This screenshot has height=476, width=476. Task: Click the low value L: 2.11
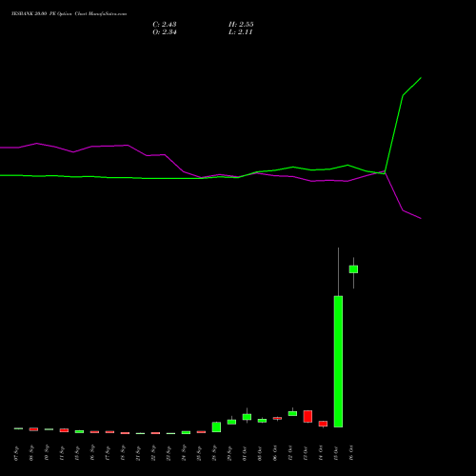point(240,32)
